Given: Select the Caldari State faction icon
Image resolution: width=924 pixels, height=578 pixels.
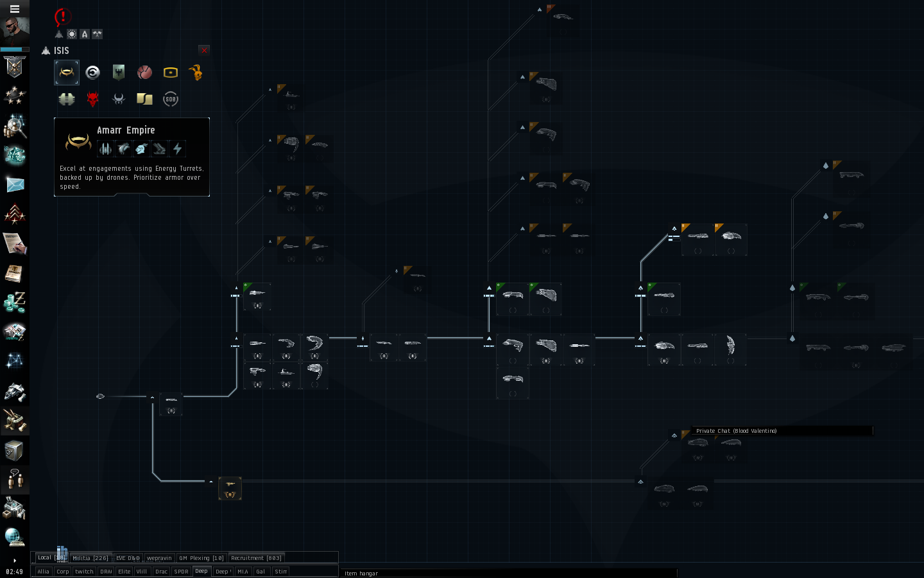Looking at the screenshot, I should click(x=92, y=72).
